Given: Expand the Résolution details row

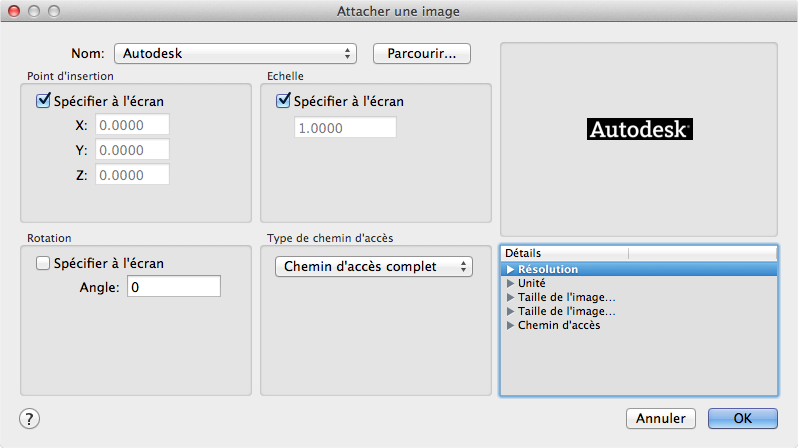Looking at the screenshot, I should point(511,269).
